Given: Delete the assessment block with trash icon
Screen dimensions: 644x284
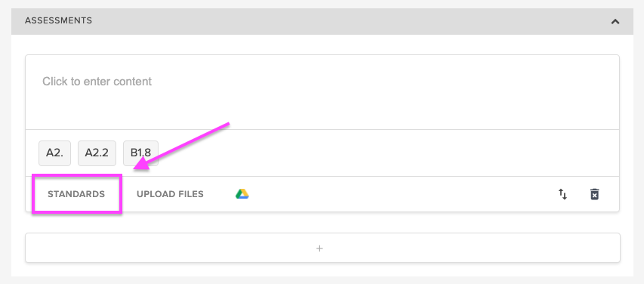Looking at the screenshot, I should (x=594, y=194).
